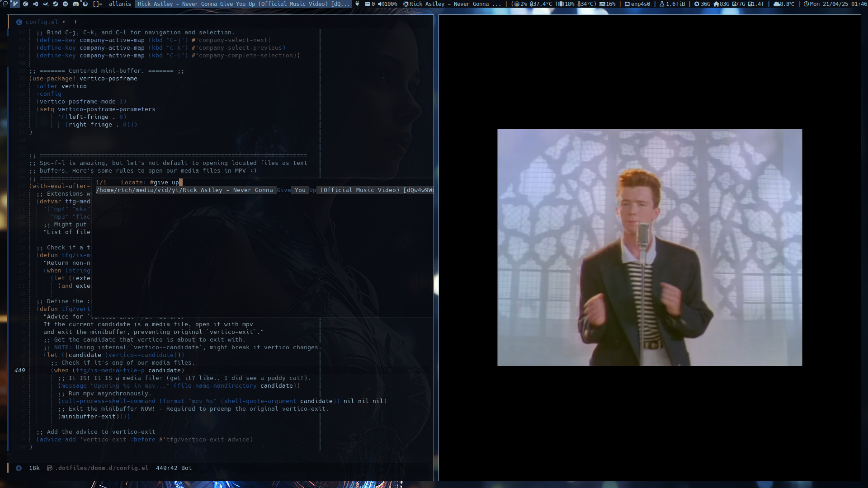The height and width of the screenshot is (488, 868).
Task: Click the :after vertico keyword line
Action: coord(61,86)
